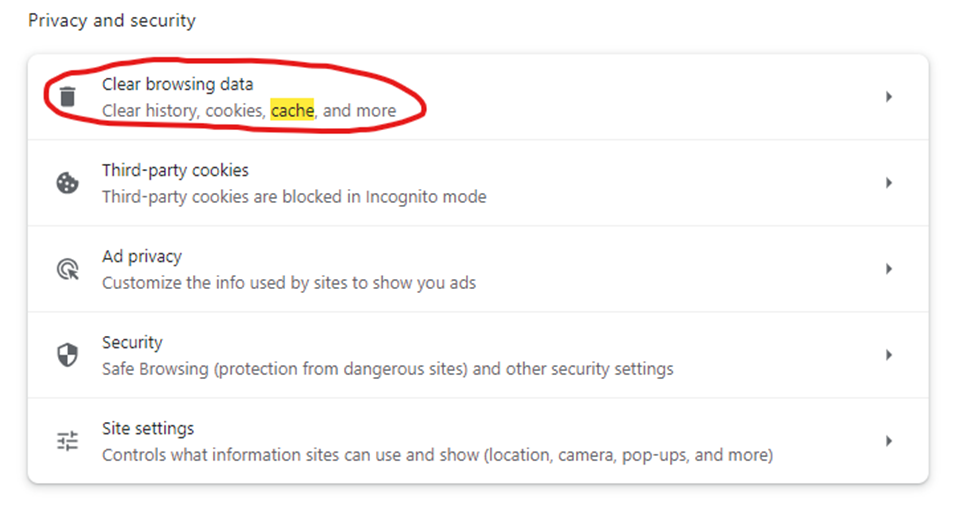Open Third-party cookies title

175,170
